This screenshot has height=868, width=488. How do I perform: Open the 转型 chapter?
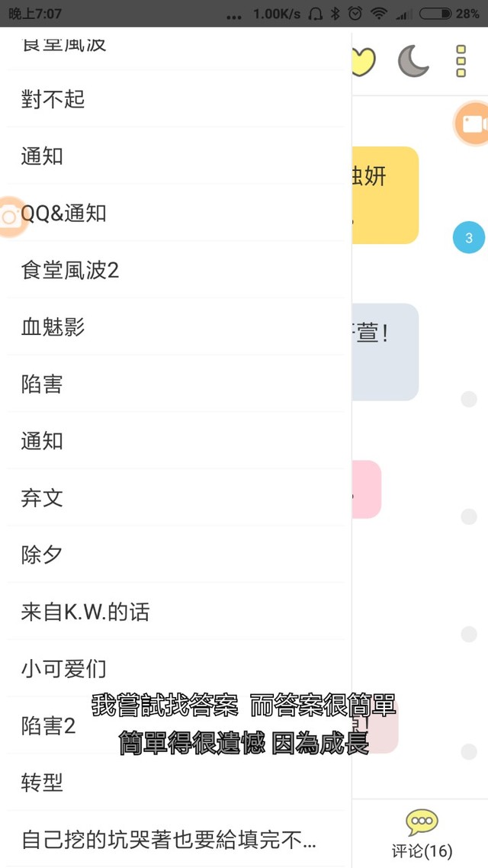[x=43, y=783]
